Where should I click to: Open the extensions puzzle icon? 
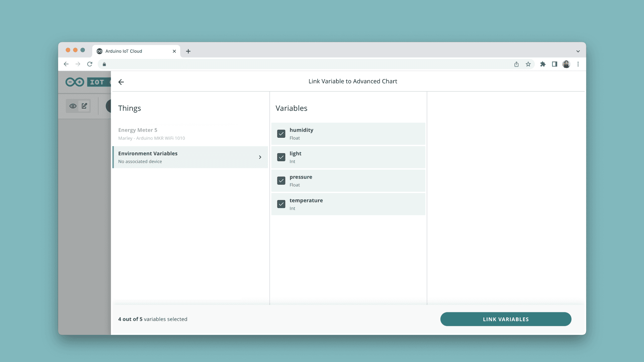(x=543, y=64)
